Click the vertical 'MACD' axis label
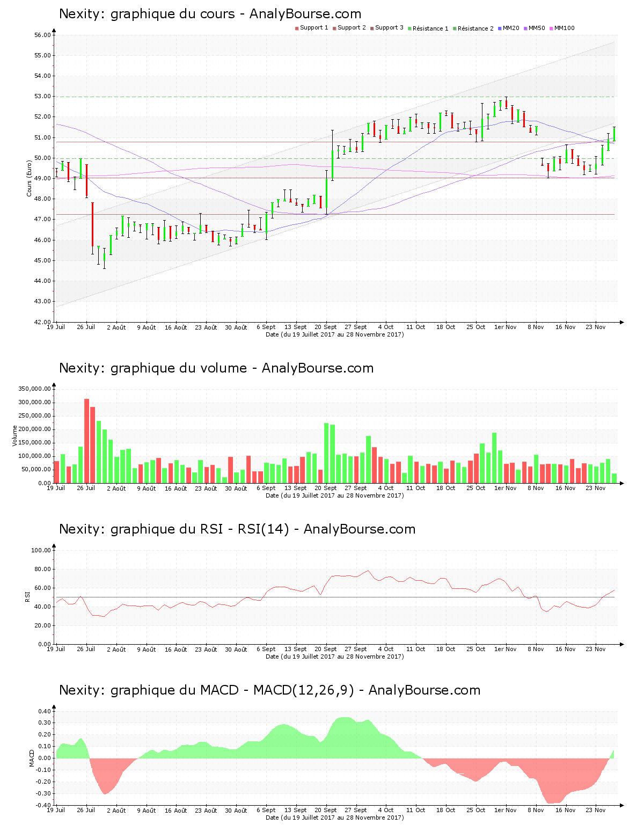 tap(32, 758)
